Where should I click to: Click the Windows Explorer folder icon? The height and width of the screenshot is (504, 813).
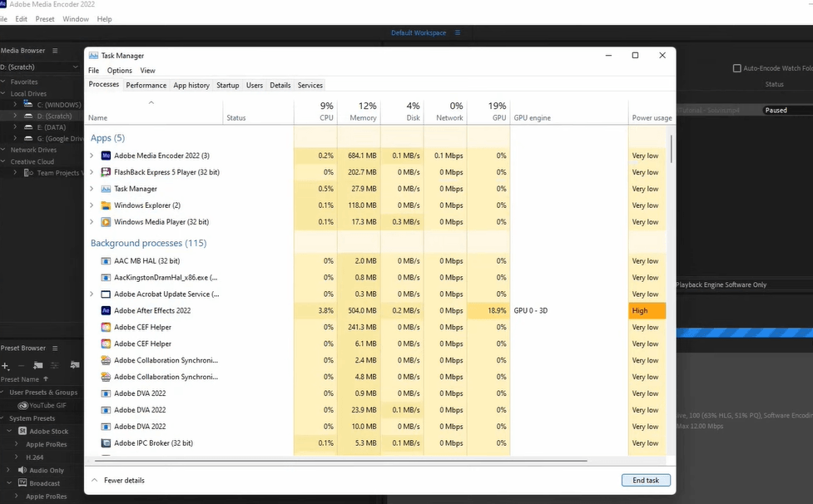coord(106,205)
